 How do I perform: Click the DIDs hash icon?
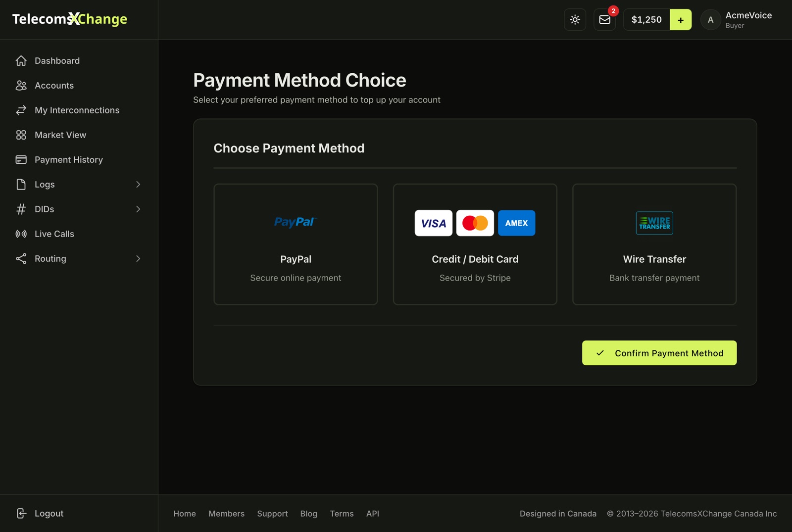[21, 209]
